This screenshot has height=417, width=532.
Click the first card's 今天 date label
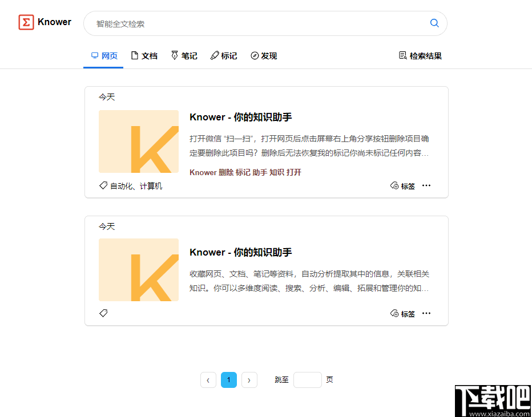click(107, 98)
